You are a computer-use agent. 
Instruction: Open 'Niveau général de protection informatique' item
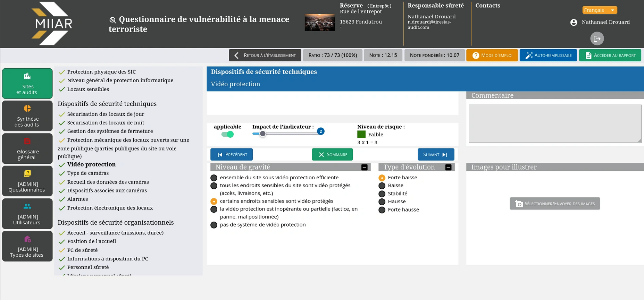coord(120,80)
